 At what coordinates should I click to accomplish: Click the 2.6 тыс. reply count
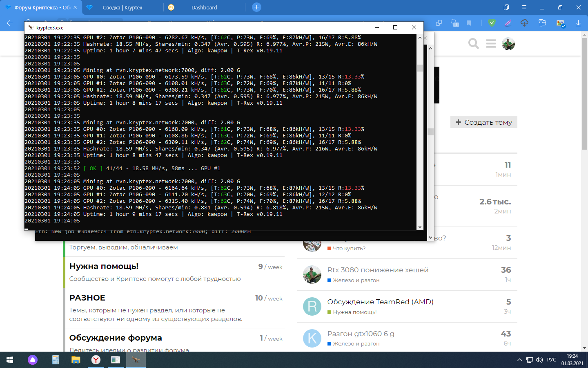point(495,202)
